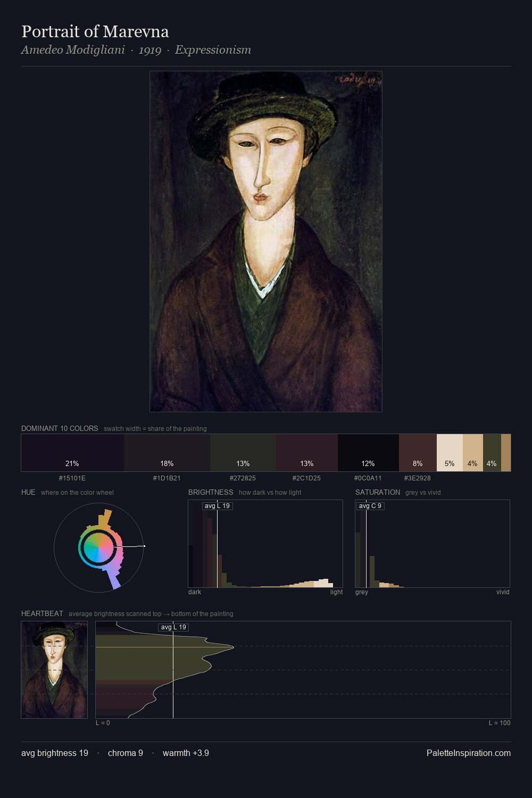Click the 'L = 100' axis label
Image resolution: width=532 pixels, height=798 pixels.
pos(500,722)
